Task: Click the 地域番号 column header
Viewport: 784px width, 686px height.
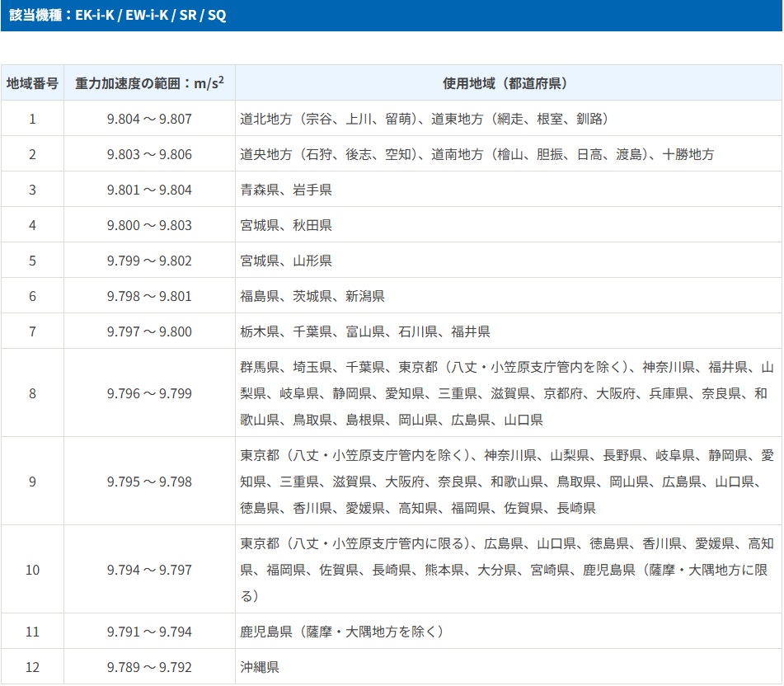Action: [x=32, y=83]
